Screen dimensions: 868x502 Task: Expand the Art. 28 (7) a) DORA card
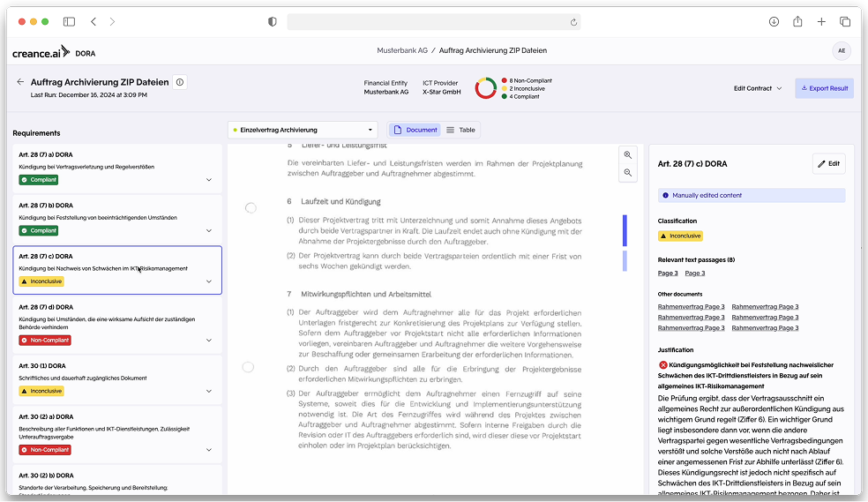[x=209, y=180]
